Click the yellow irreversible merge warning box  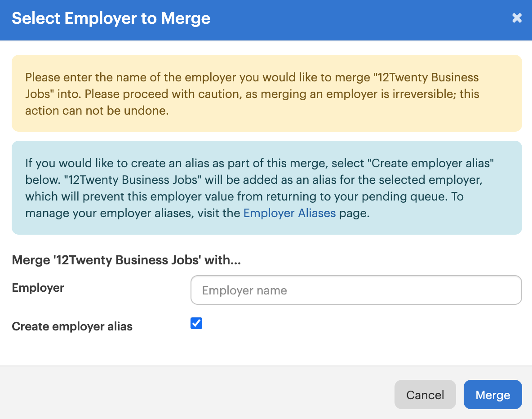tap(267, 94)
